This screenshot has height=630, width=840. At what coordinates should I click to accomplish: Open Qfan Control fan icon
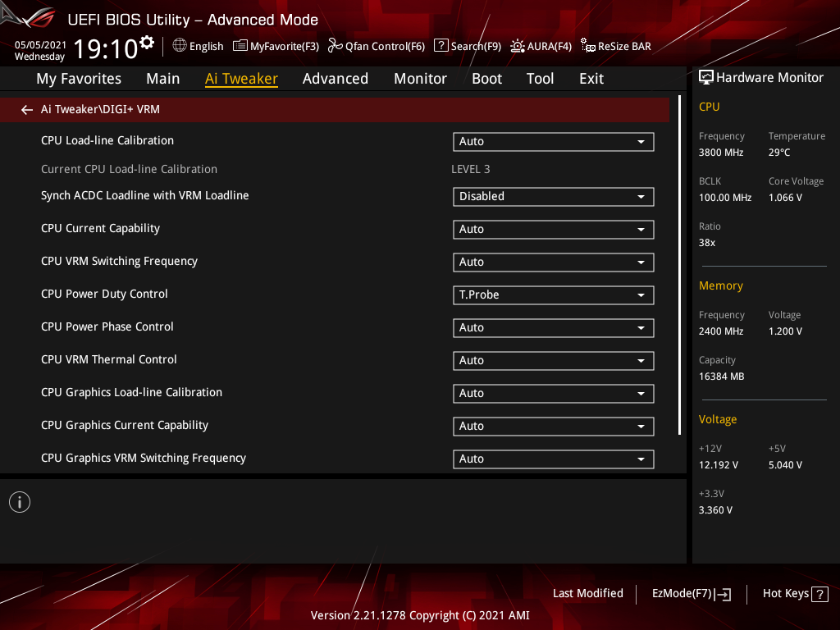[335, 46]
